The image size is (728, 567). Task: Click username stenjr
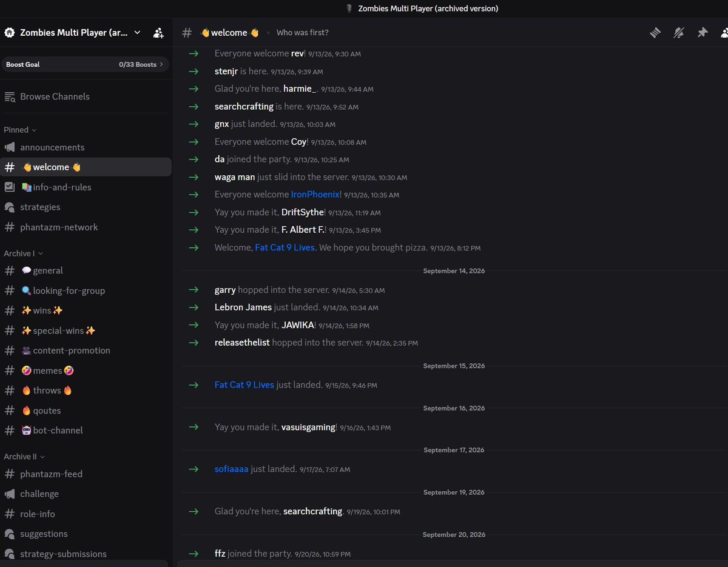click(x=226, y=72)
